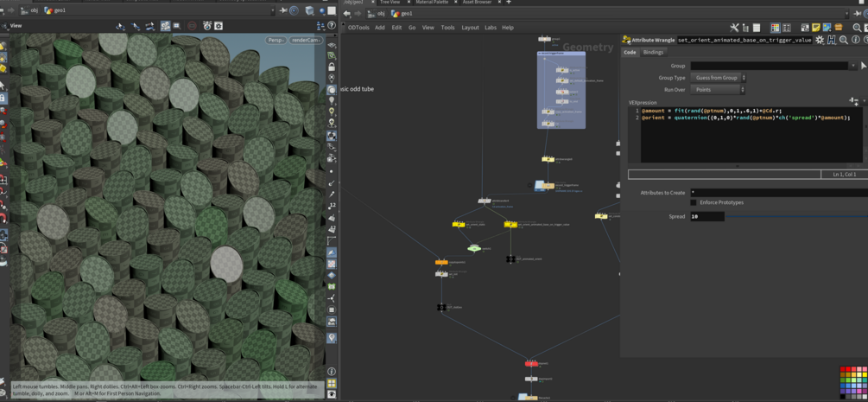Select the pan select tool in viewport toolbar
Screen dimensions: 868x402
(x=135, y=26)
